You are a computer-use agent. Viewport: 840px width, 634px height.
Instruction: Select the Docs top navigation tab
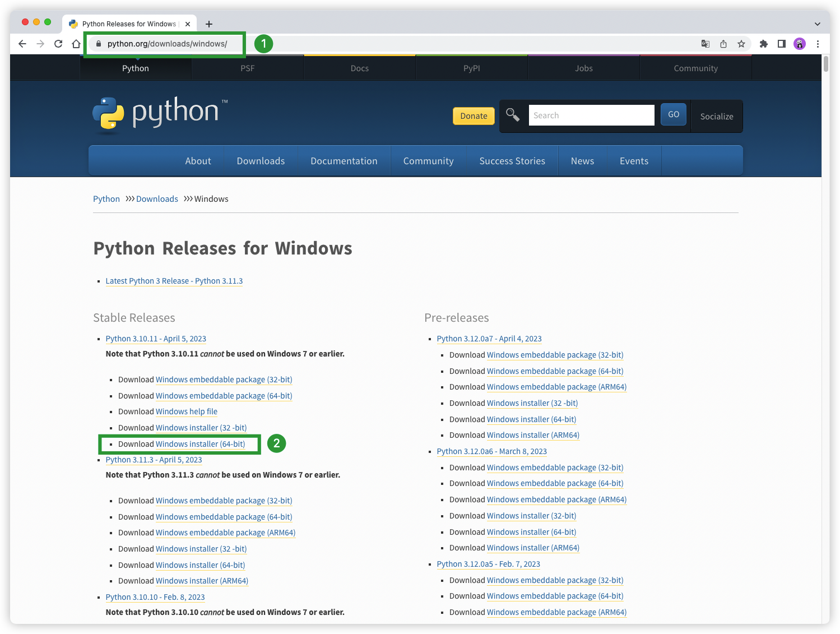click(360, 68)
